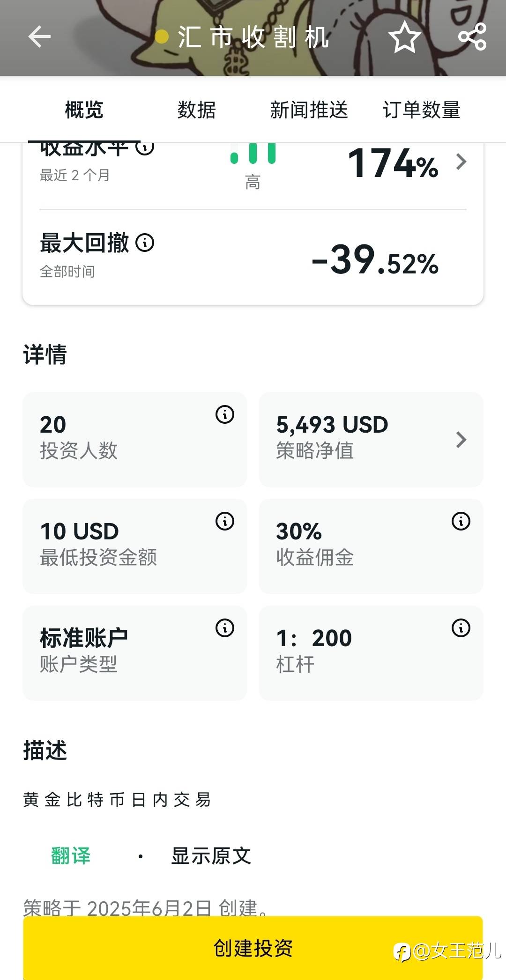Expand the 174% return details chevron
506x980 pixels.
(x=461, y=162)
